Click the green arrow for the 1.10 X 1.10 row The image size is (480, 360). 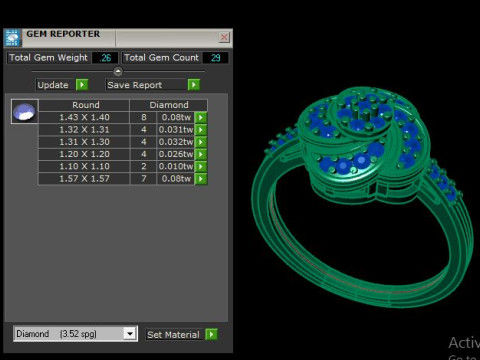click(x=201, y=166)
